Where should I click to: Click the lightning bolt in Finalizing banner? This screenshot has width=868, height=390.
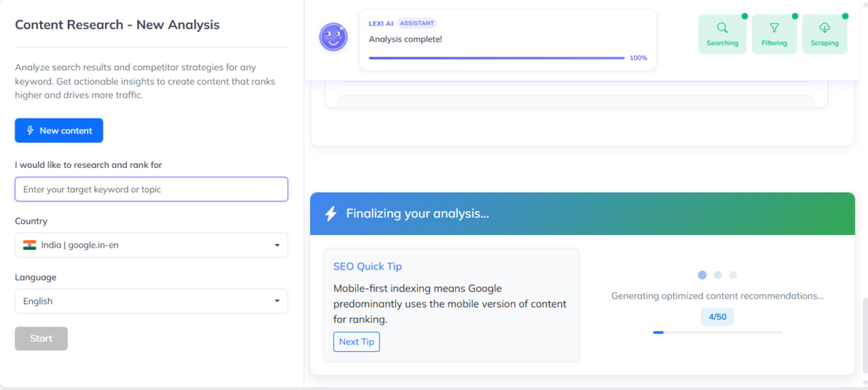[331, 214]
